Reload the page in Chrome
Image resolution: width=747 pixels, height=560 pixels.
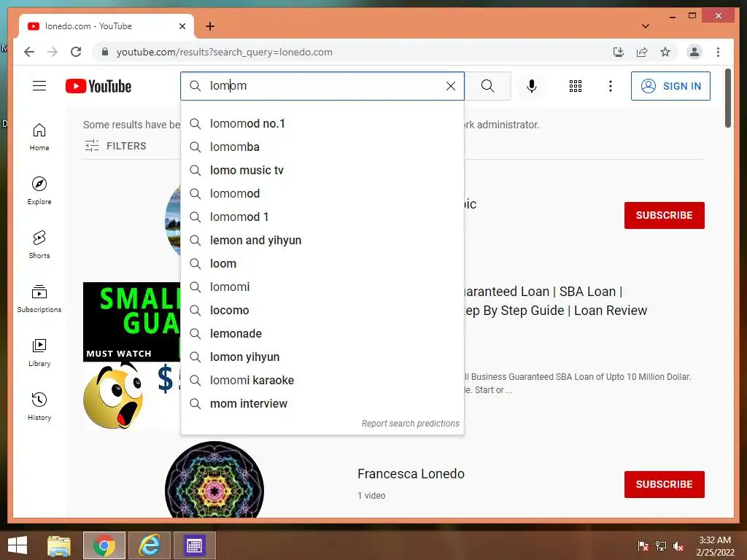point(76,52)
